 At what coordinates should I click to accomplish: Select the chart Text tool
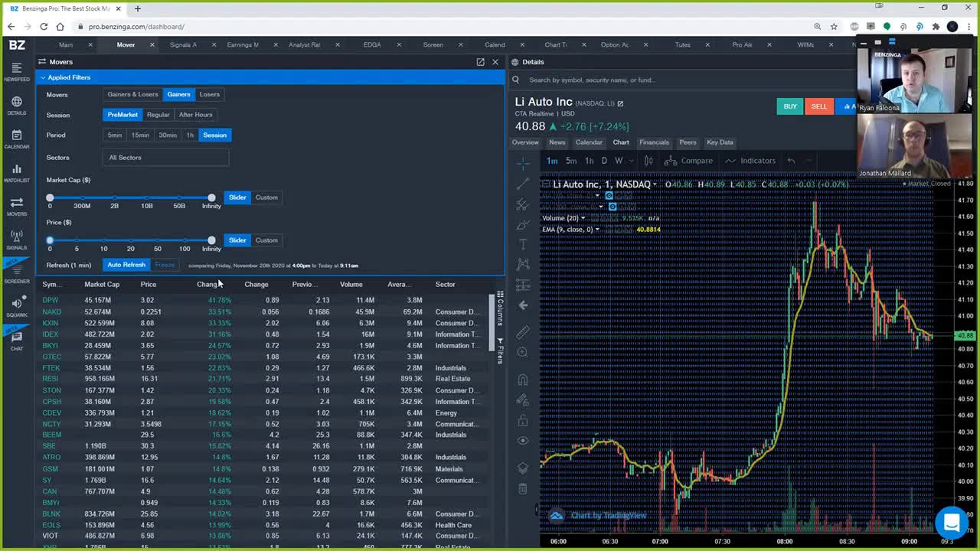pos(523,244)
